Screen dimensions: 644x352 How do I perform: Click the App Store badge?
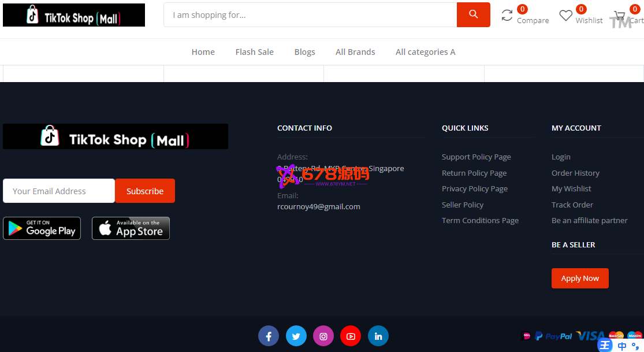pyautogui.click(x=131, y=228)
